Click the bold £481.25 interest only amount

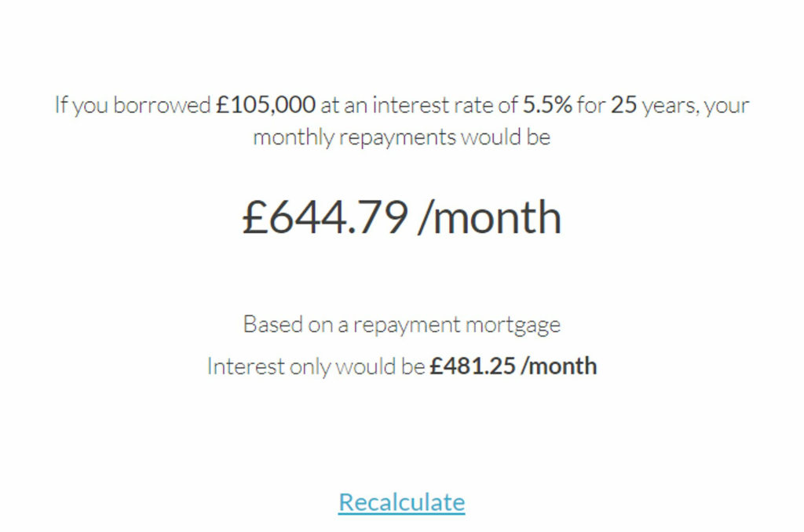[x=472, y=366]
